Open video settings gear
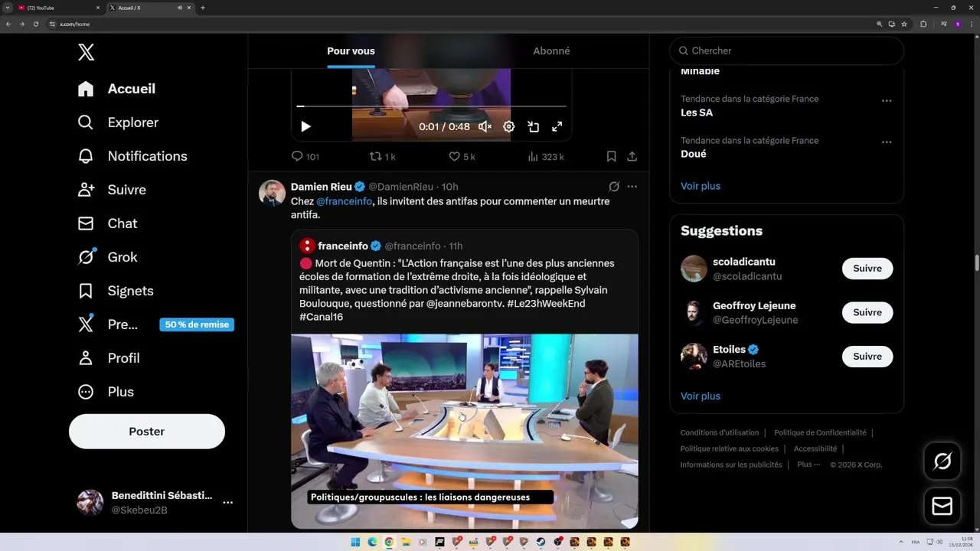This screenshot has height=551, width=980. pyautogui.click(x=509, y=126)
